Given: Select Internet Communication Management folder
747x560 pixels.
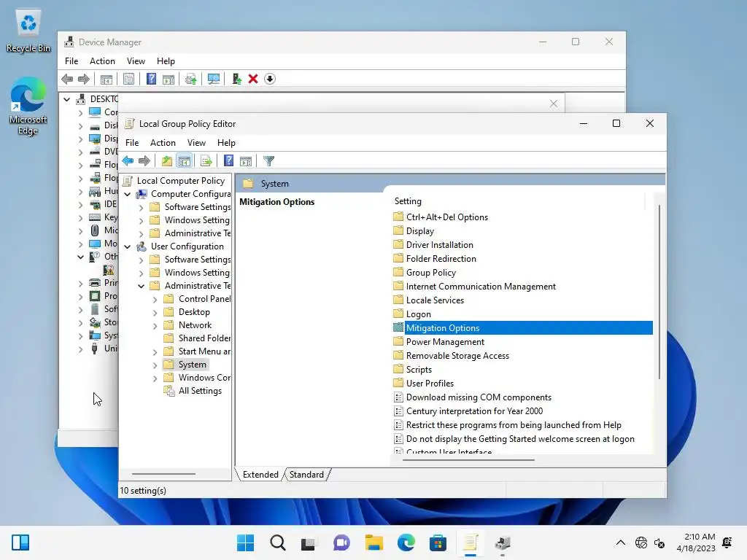Looking at the screenshot, I should click(x=481, y=286).
